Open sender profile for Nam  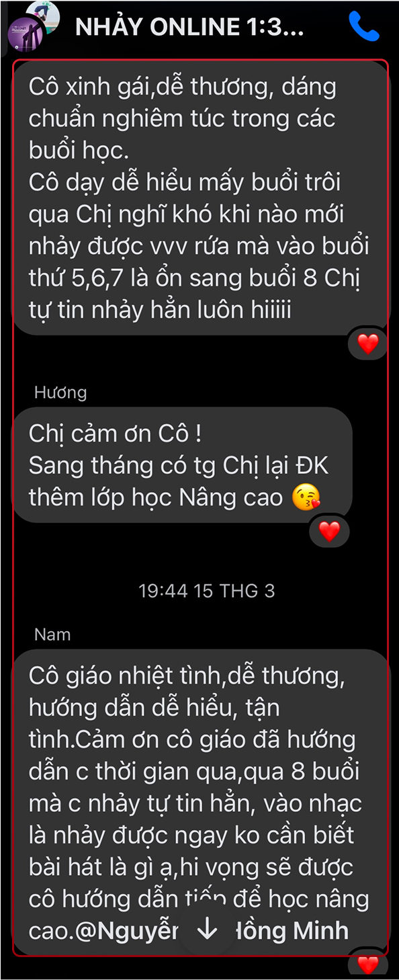point(52,634)
